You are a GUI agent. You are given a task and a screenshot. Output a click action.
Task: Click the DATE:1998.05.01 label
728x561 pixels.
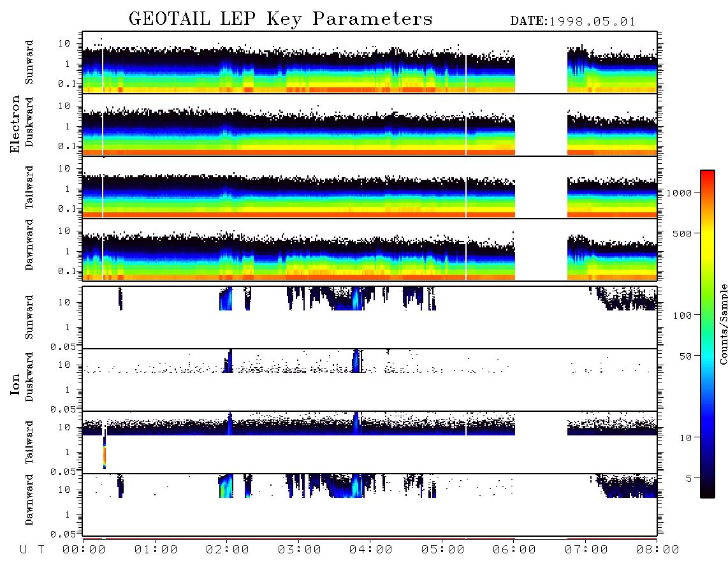(x=573, y=22)
